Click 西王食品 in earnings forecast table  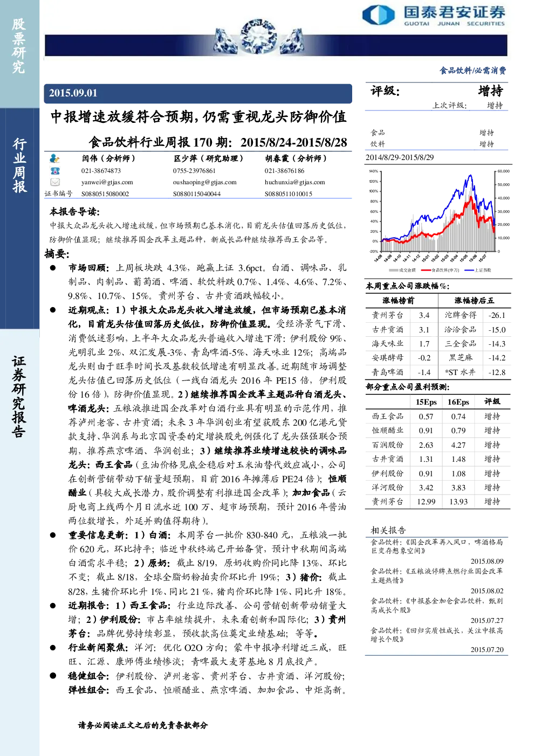pos(387,417)
